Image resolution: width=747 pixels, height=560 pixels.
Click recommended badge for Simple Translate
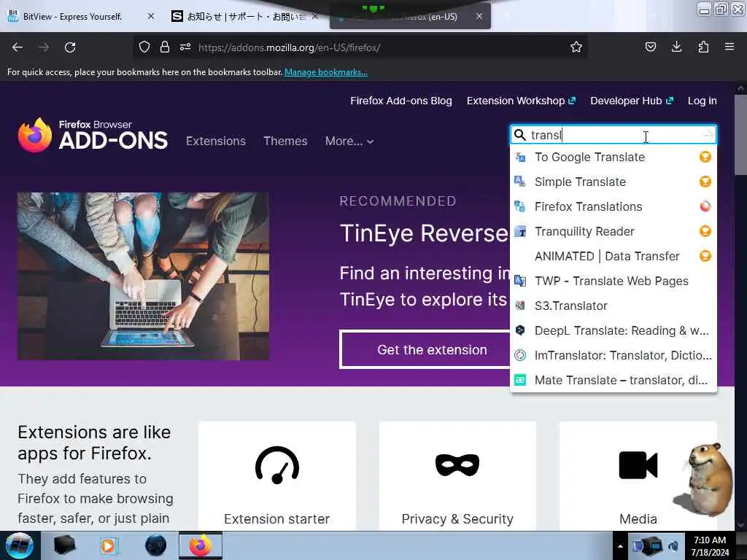(x=705, y=182)
